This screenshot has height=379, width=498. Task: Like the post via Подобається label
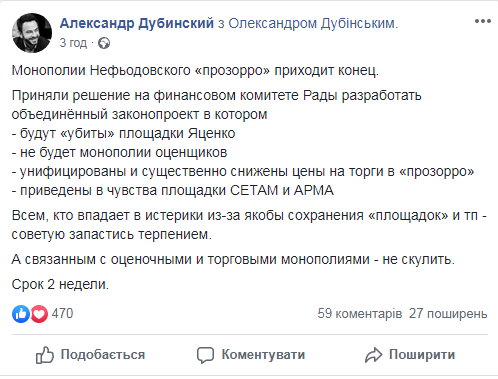[x=103, y=355]
